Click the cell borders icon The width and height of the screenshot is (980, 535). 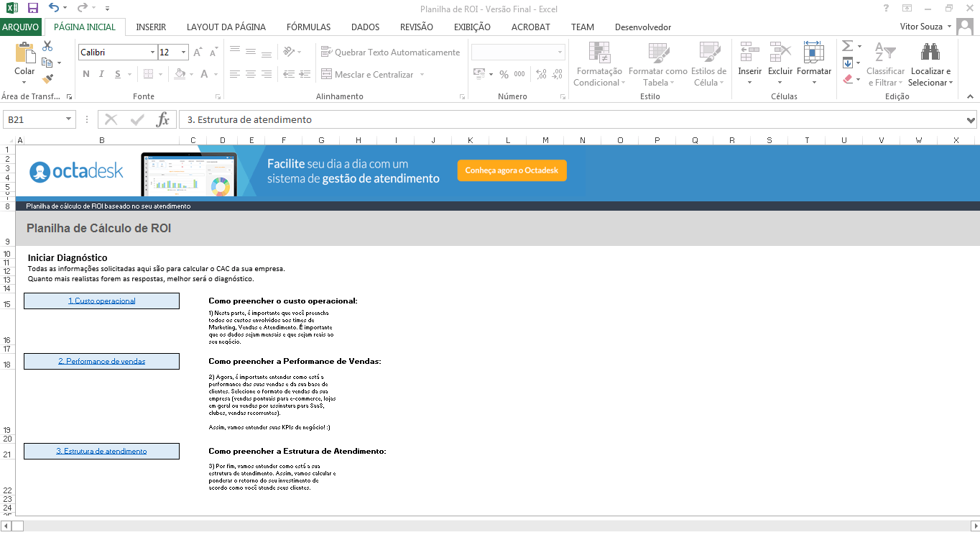[x=148, y=74]
